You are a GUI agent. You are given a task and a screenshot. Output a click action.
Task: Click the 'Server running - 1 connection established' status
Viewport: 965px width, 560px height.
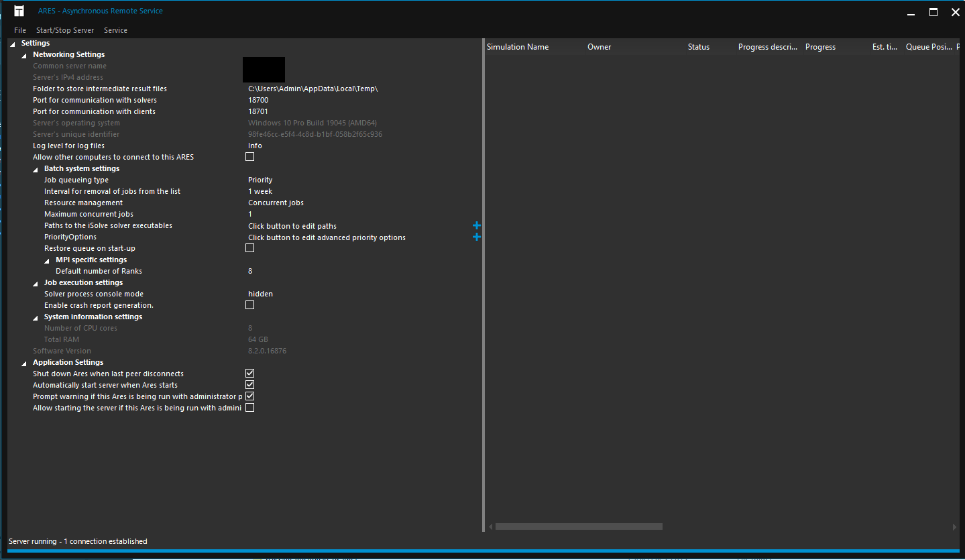pyautogui.click(x=78, y=541)
